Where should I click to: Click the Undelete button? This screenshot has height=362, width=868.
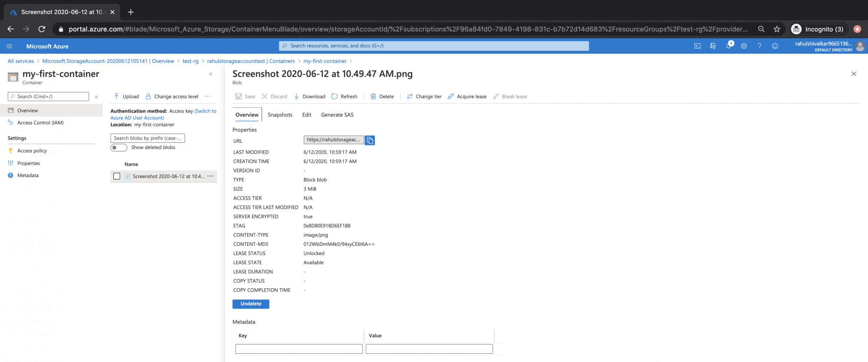coord(251,304)
